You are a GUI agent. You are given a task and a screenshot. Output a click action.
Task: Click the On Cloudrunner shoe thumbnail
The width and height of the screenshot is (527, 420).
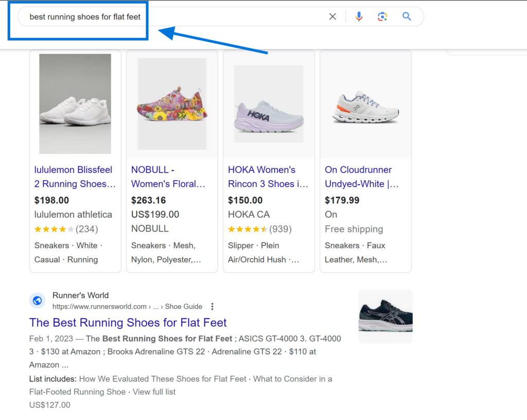tap(365, 103)
